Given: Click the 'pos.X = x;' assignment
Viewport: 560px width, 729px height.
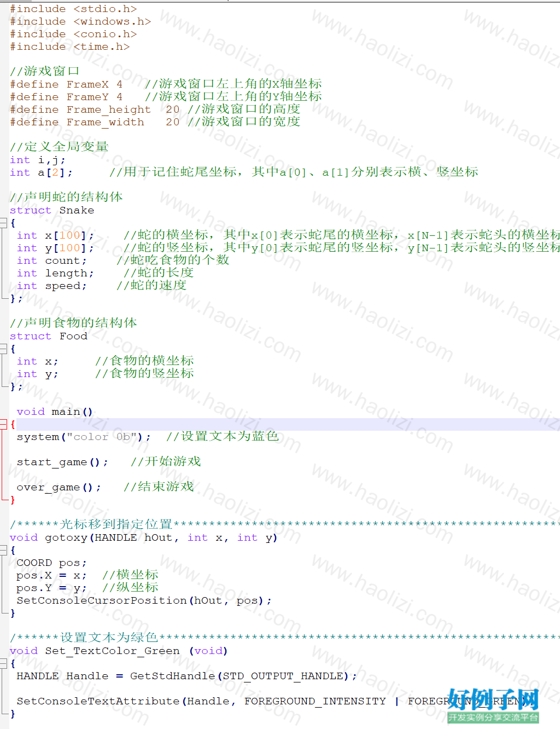Looking at the screenshot, I should pyautogui.click(x=52, y=575).
